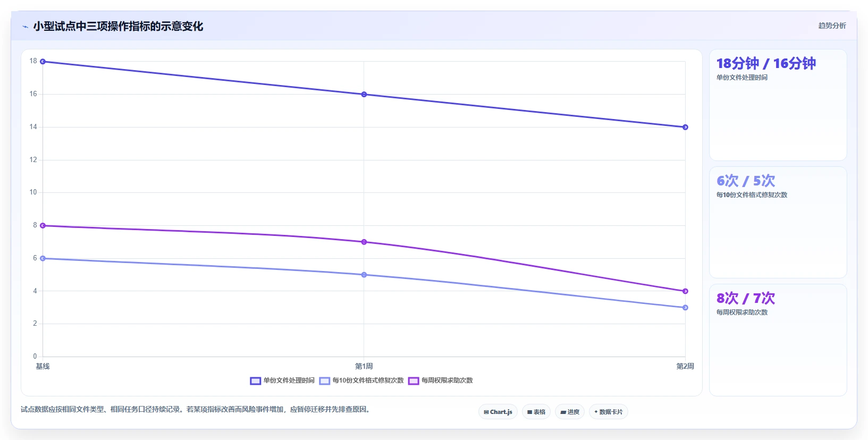This screenshot has height=440, width=868.
Task: Click 第1周 point on purple 权限求助 line
Action: [364, 242]
